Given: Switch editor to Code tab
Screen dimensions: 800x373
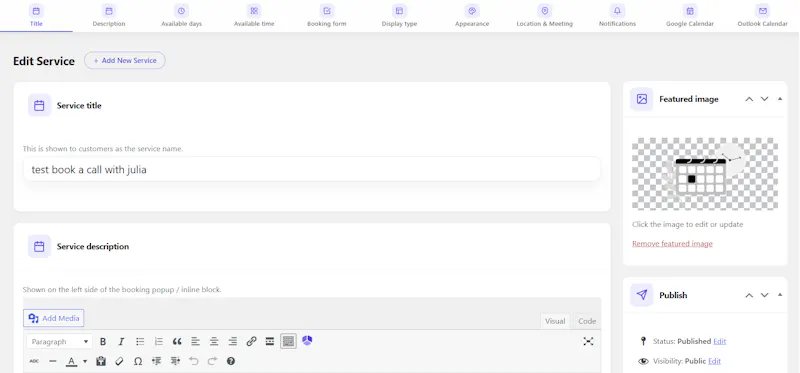Looking at the screenshot, I should coord(587,321).
